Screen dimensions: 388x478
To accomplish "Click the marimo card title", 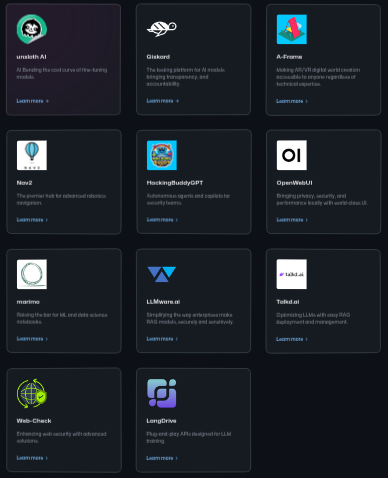I will point(28,302).
